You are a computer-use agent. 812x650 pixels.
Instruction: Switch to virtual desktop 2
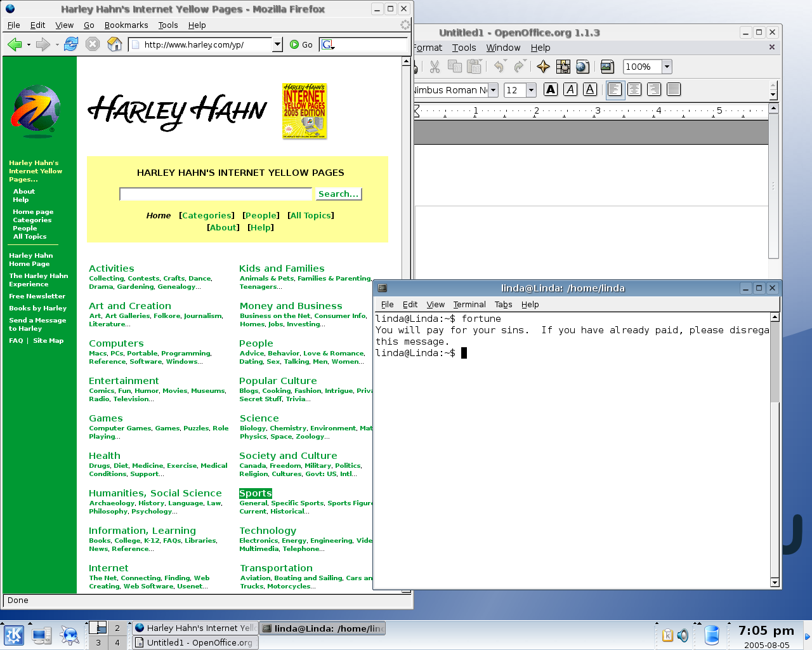click(x=117, y=628)
